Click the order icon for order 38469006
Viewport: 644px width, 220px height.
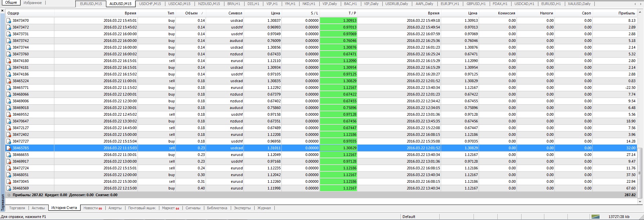point(9,101)
